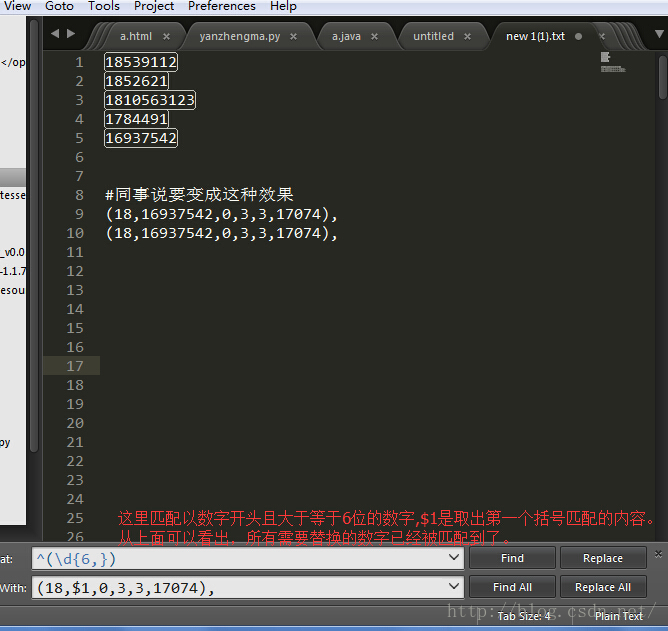Open the View menu
The width and height of the screenshot is (668, 631).
point(17,6)
